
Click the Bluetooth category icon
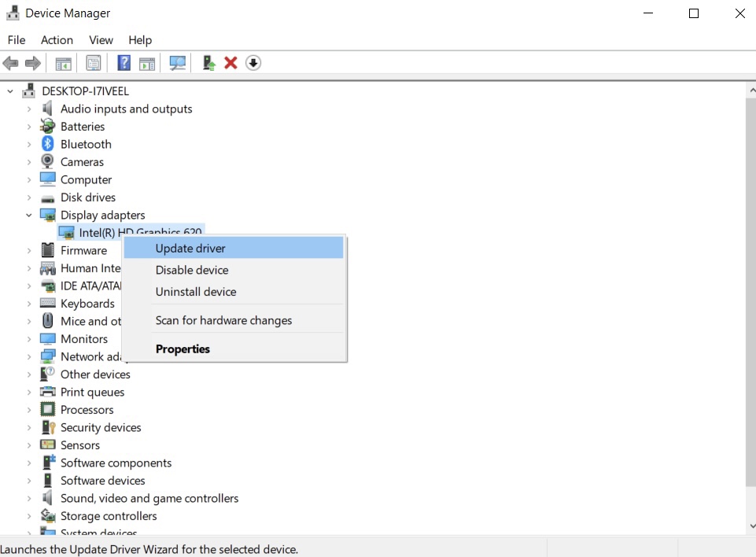coord(48,144)
